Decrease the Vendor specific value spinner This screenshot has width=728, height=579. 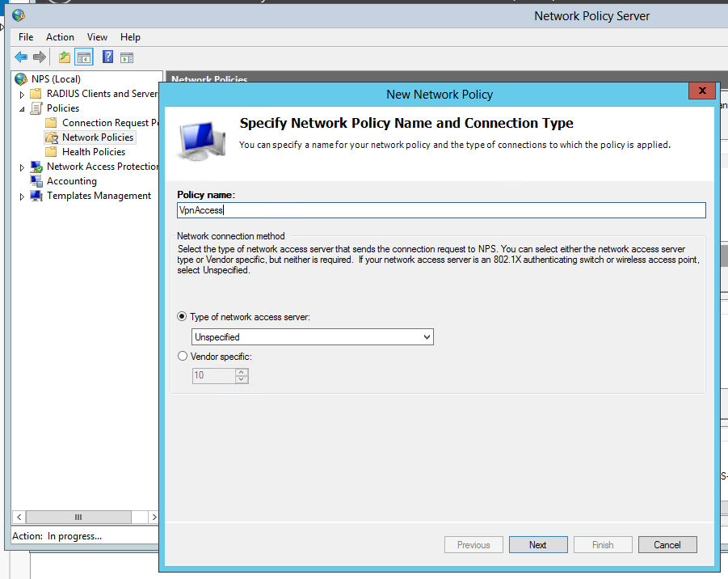[242, 379]
